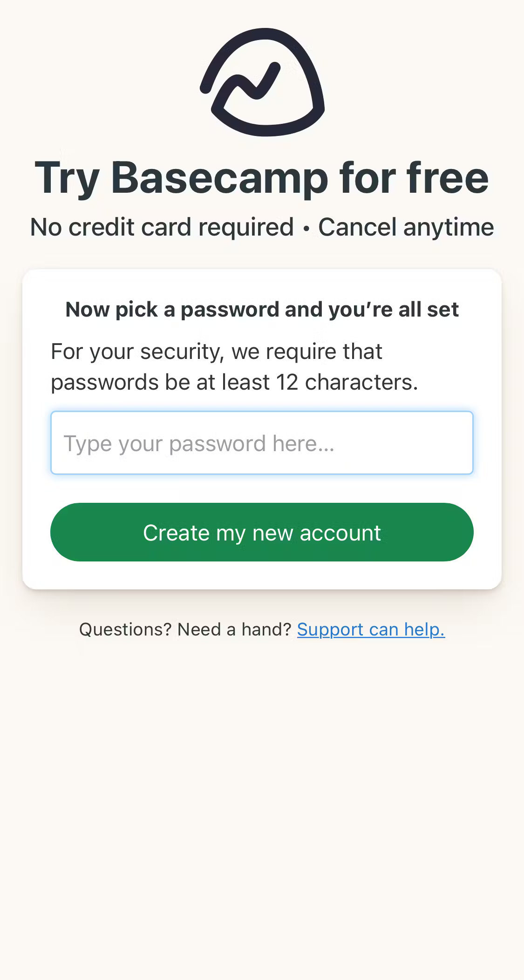Tap the 'Create my new account' label

[x=262, y=532]
